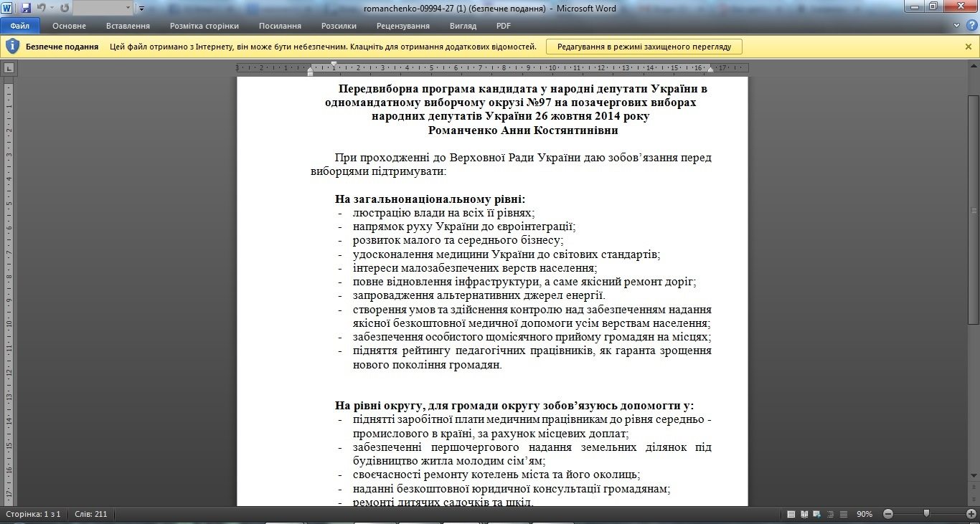Open the Посилання ribbon tab
This screenshot has height=524, width=980.
(280, 26)
